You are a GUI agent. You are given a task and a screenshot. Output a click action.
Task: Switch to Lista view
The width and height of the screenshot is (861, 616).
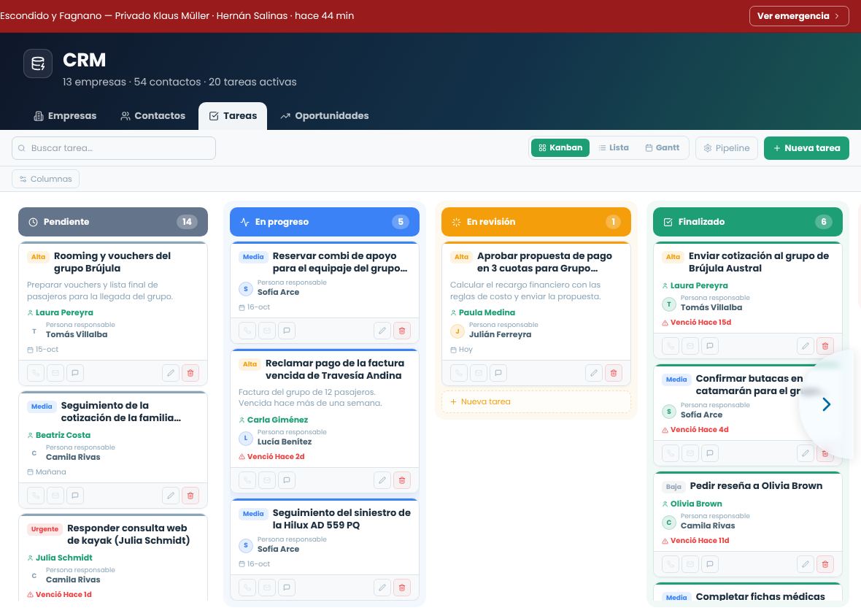click(x=614, y=147)
